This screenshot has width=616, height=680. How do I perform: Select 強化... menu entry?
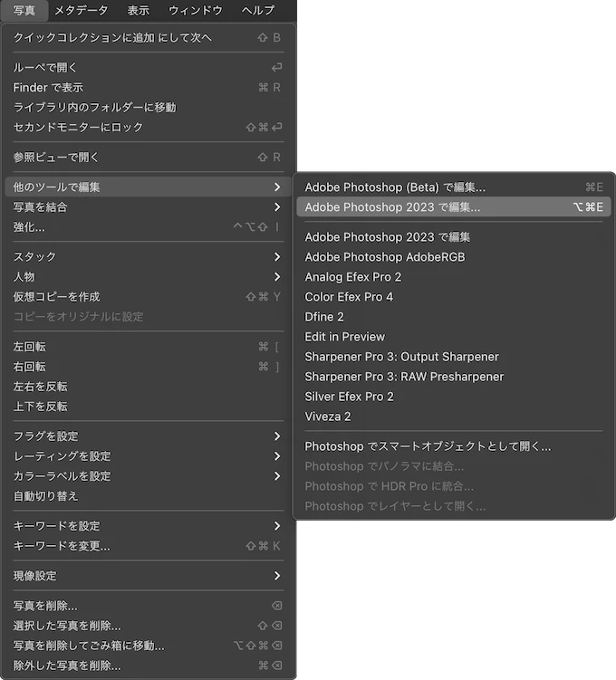click(x=149, y=226)
